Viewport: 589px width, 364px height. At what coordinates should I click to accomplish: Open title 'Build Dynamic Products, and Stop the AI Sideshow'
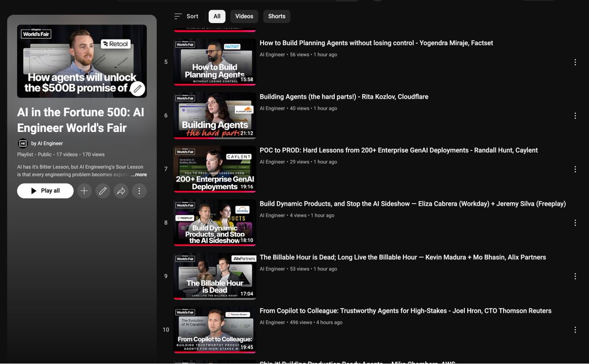tap(413, 204)
